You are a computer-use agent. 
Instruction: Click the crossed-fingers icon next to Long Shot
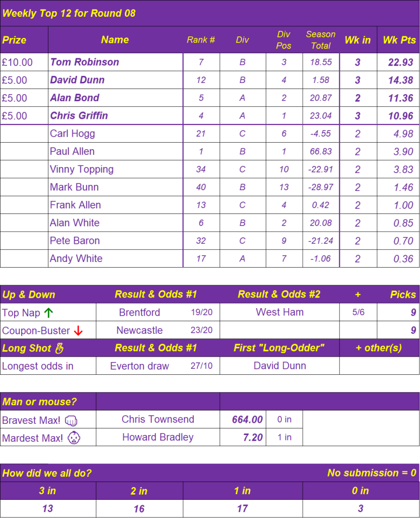point(59,348)
